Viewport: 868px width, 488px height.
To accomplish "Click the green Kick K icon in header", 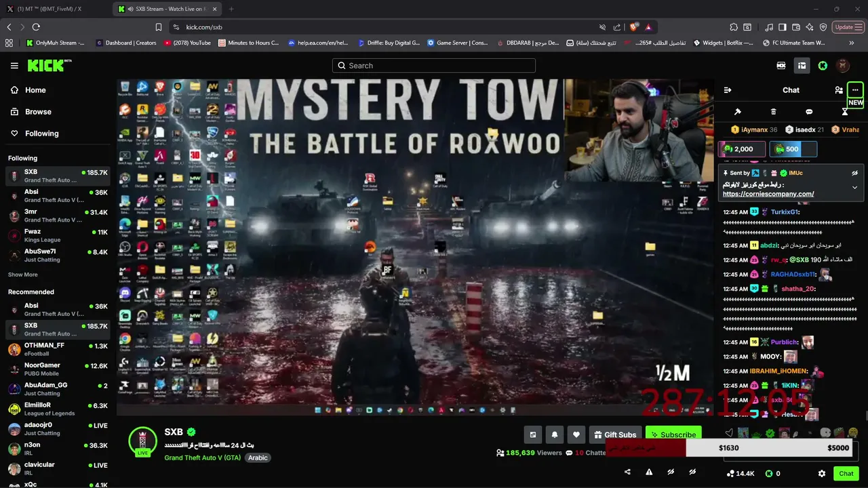I will click(823, 66).
